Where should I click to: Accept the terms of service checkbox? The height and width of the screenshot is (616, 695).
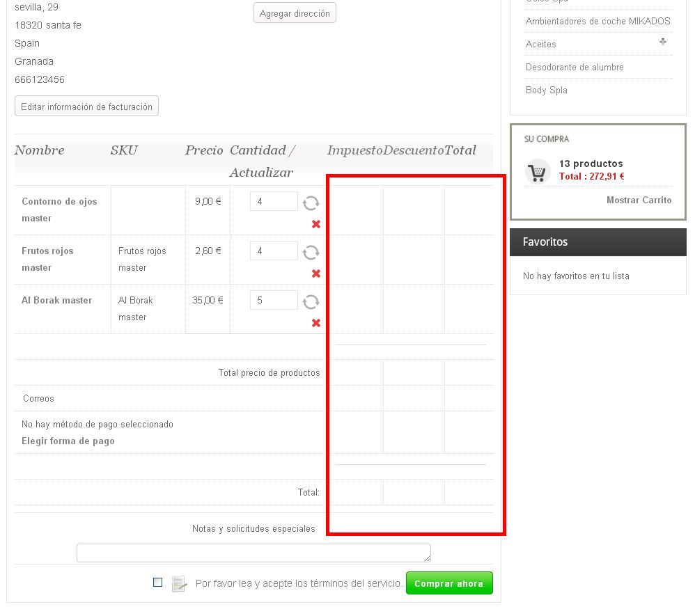[x=158, y=583]
